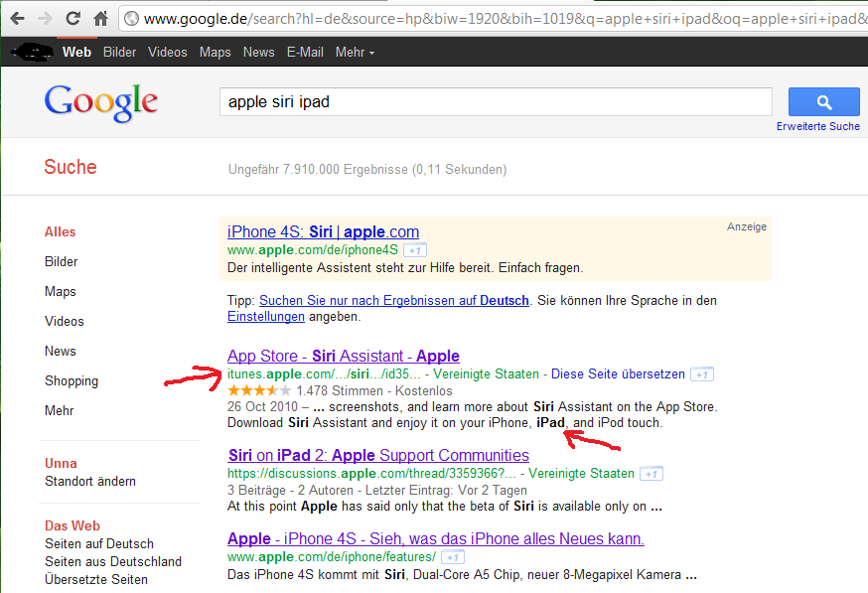
Task: Open Bilder in the top navigation bar
Action: pyautogui.click(x=119, y=52)
